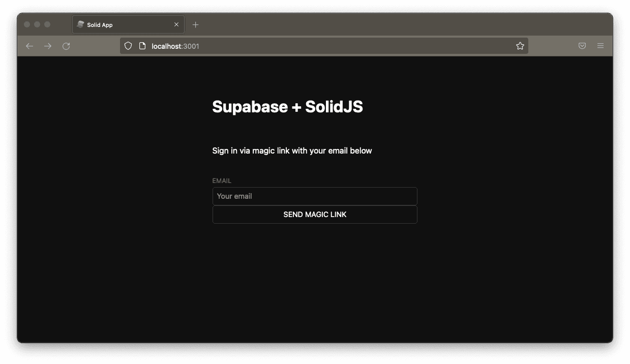Click the magic link sign-in instruction text
630x364 pixels.
pyautogui.click(x=292, y=150)
